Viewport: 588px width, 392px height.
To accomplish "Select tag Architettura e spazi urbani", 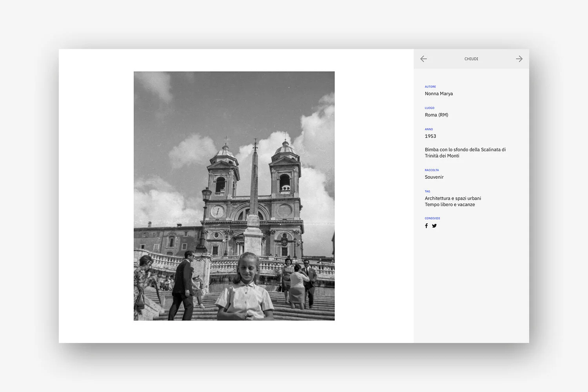I will 453,198.
